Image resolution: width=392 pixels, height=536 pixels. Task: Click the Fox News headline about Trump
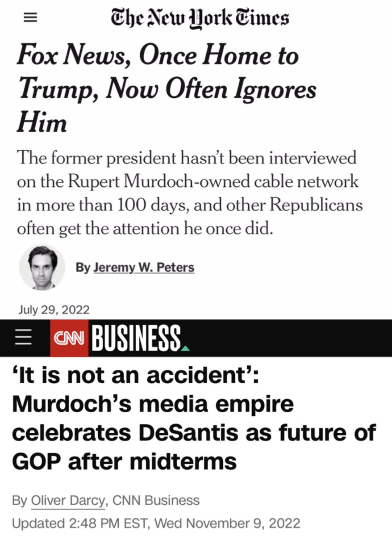(x=166, y=89)
